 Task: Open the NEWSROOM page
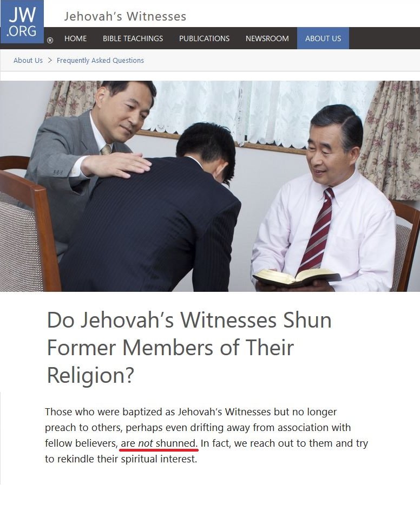[267, 38]
